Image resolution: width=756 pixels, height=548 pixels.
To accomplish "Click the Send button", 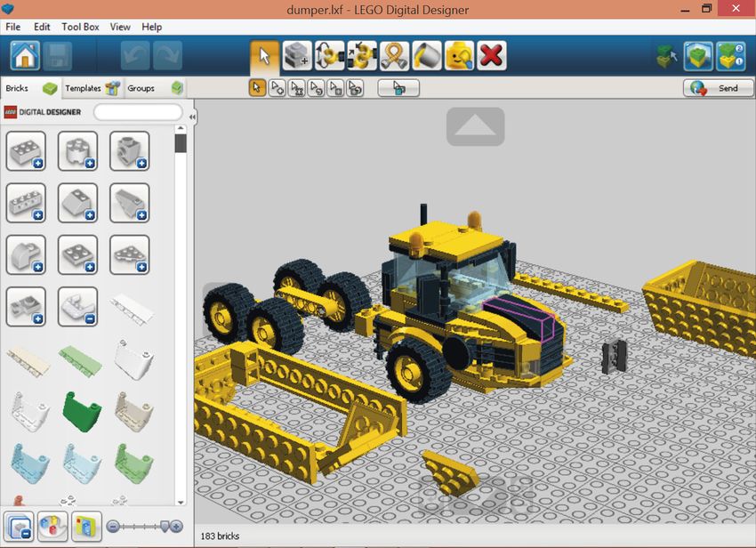I will (718, 88).
